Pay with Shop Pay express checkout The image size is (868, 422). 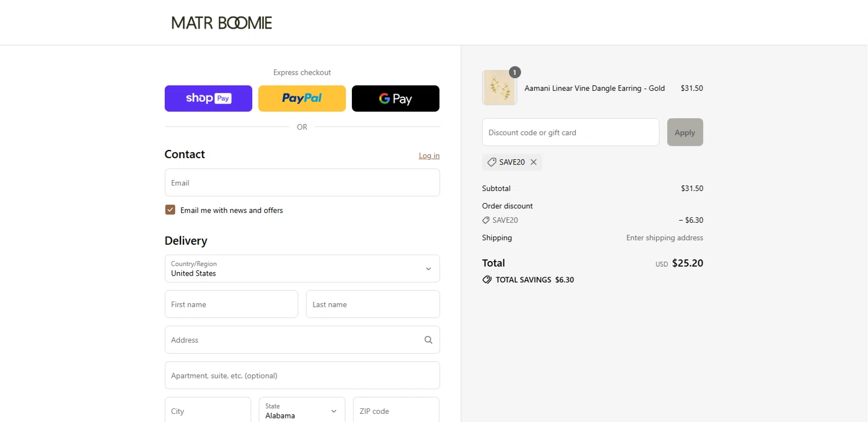tap(208, 98)
